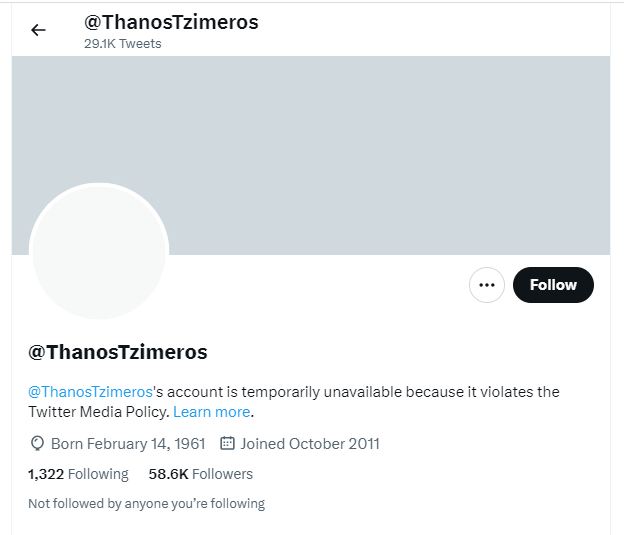Click the bold @ThanosTzimeros profile name
Screen dimensions: 624x535
pos(118,352)
